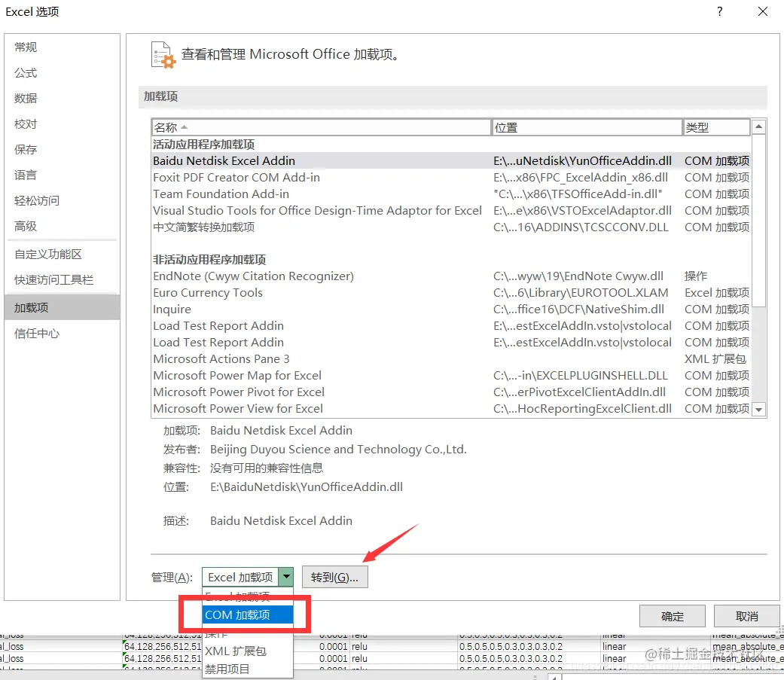Select Visual Studio Tools for Office row
Viewport: 784px width, 680px height.
point(451,211)
